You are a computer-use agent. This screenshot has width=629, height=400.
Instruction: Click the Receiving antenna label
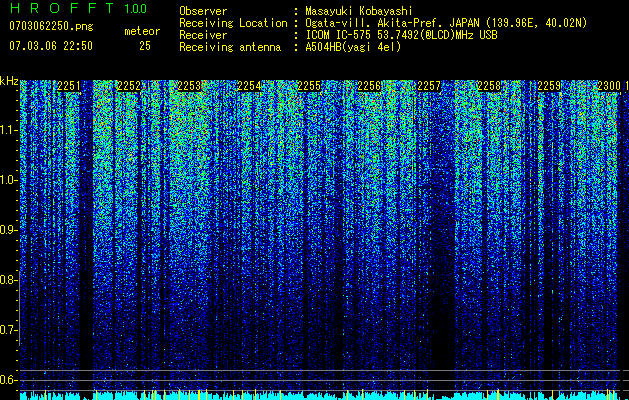(230, 47)
